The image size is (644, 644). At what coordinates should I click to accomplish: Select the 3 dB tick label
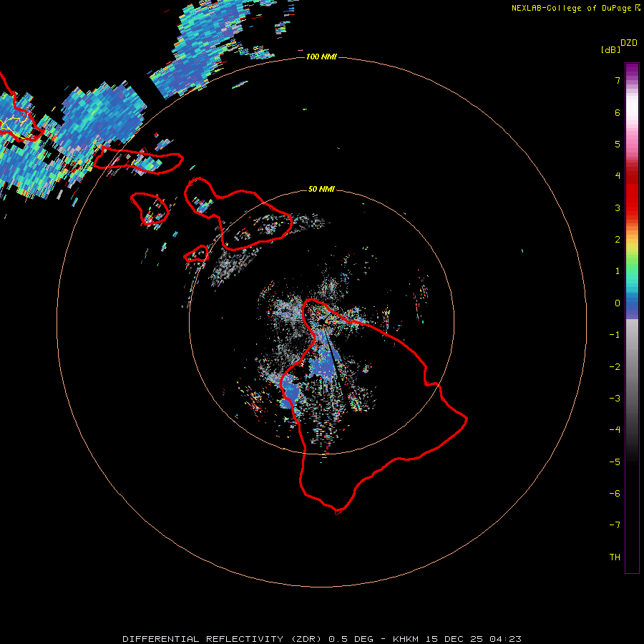click(618, 208)
